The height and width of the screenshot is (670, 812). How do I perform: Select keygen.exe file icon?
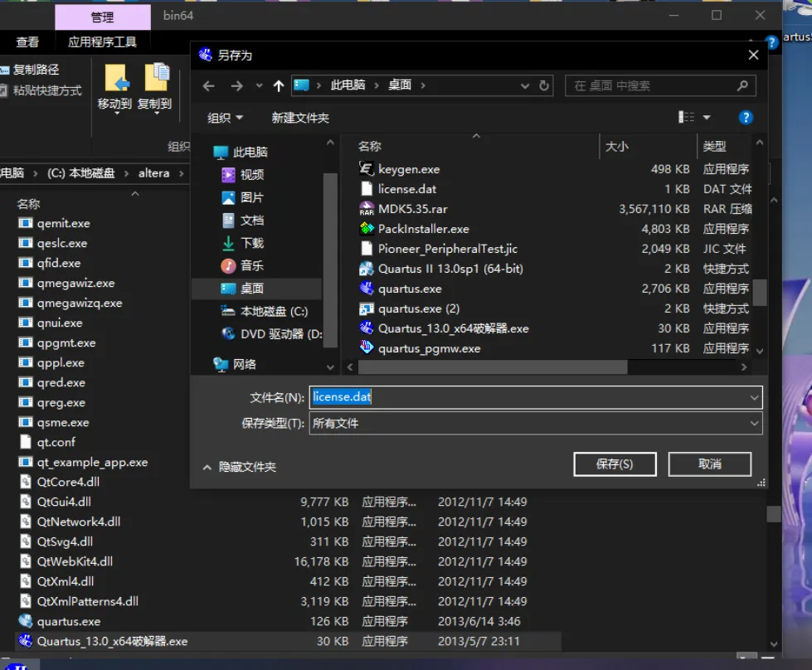click(367, 169)
